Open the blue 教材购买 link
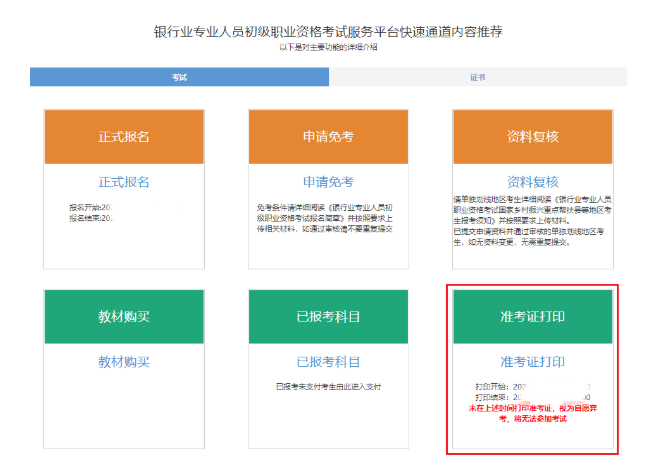The width and height of the screenshot is (662, 473). pos(124,362)
